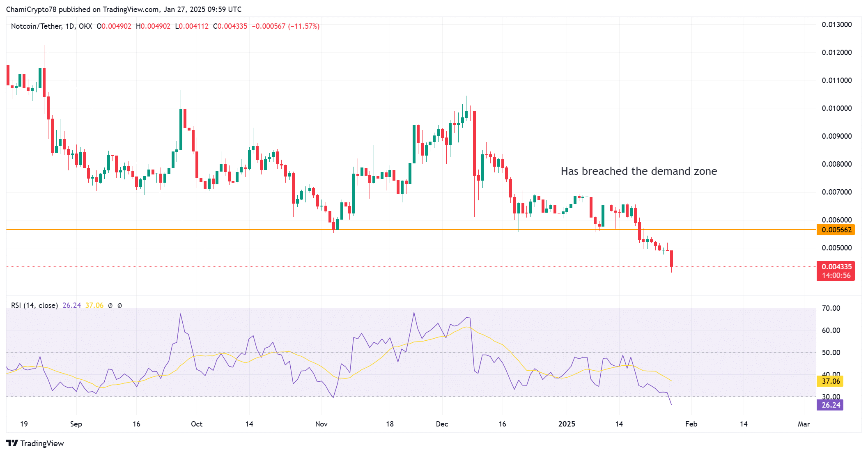Click the low value L0.004112
Viewport: 868px width, 454px height.
[192, 26]
